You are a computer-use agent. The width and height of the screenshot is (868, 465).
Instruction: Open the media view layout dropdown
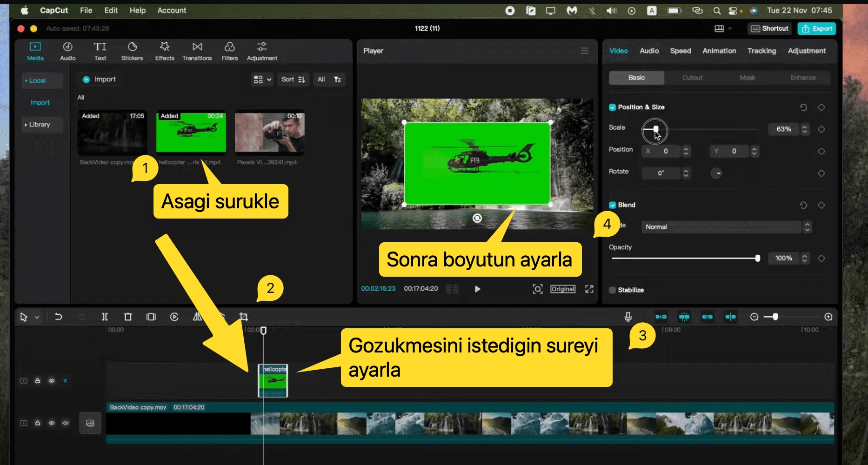pyautogui.click(x=262, y=80)
